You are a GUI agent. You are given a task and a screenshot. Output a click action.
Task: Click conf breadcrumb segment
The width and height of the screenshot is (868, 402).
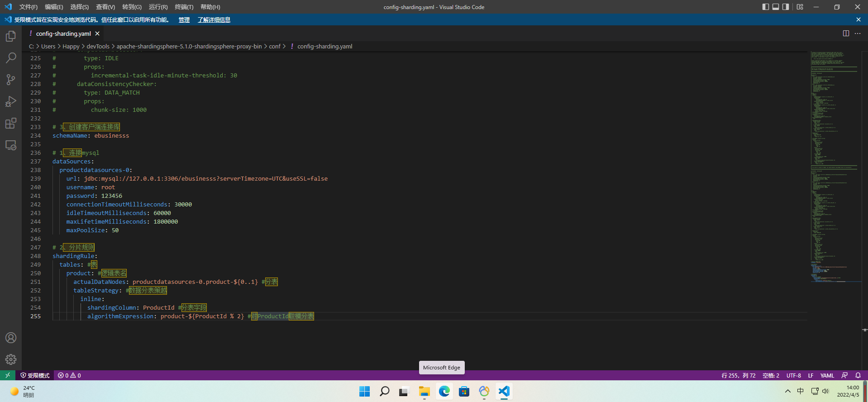(275, 46)
